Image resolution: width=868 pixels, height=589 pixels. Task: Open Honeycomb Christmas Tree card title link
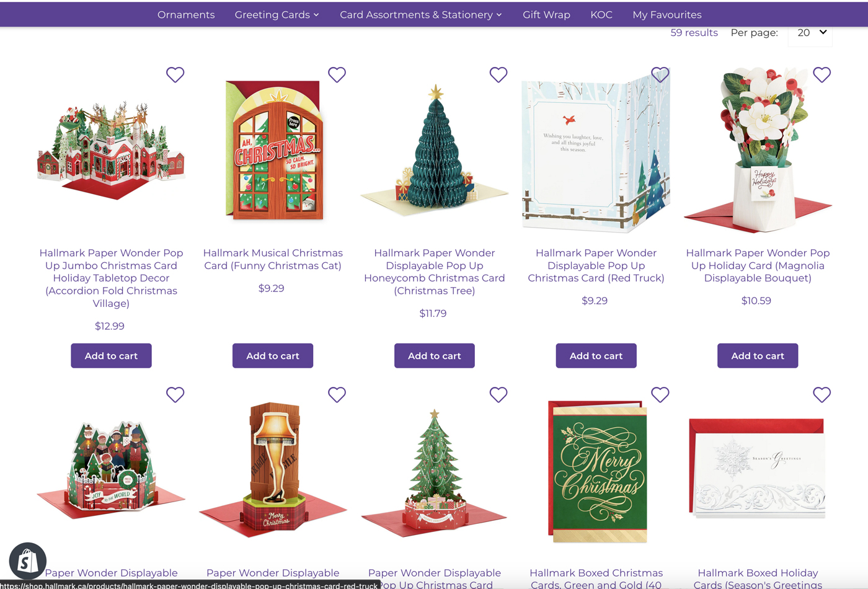click(435, 272)
